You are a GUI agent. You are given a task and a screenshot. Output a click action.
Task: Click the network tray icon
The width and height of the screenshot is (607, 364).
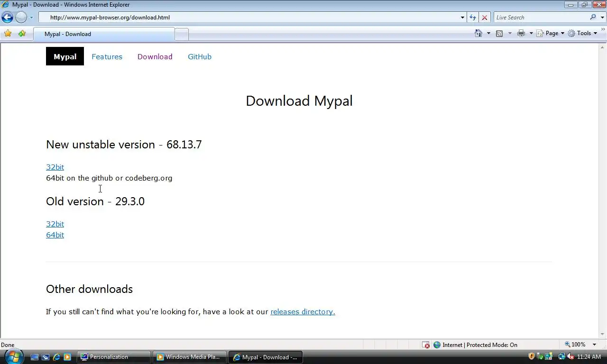(561, 356)
